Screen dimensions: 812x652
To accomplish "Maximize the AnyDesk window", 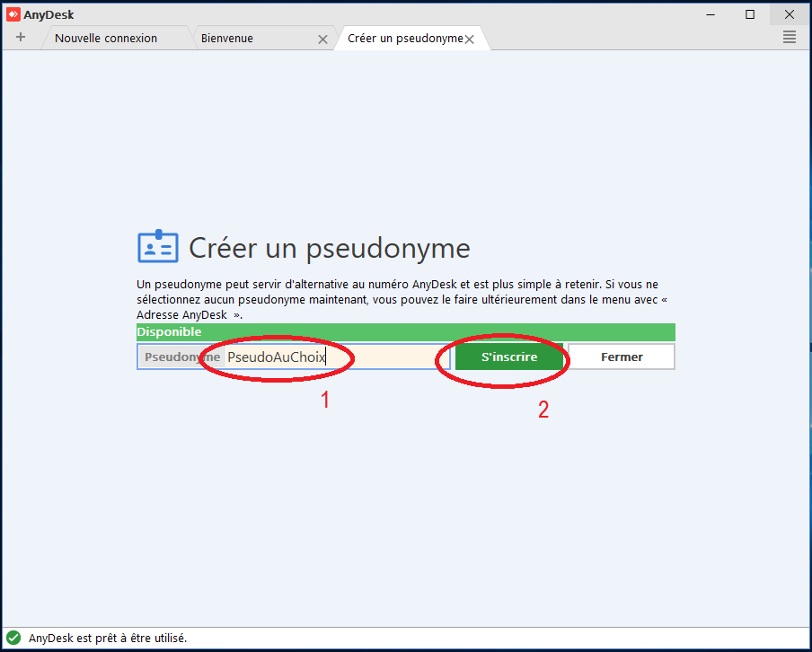I will (x=750, y=14).
